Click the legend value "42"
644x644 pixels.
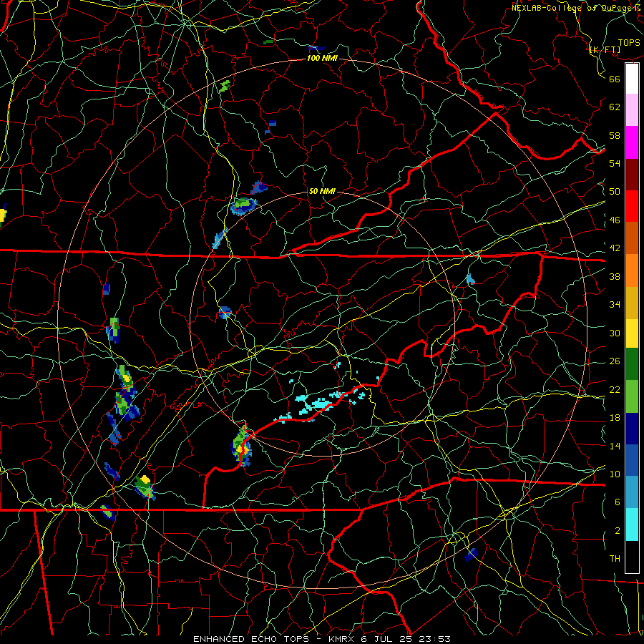[615, 248]
